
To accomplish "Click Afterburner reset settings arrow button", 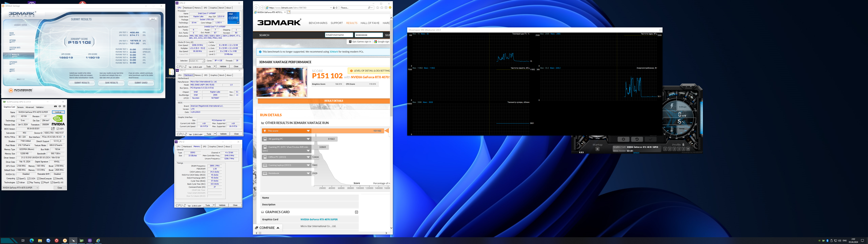I will pos(637,139).
